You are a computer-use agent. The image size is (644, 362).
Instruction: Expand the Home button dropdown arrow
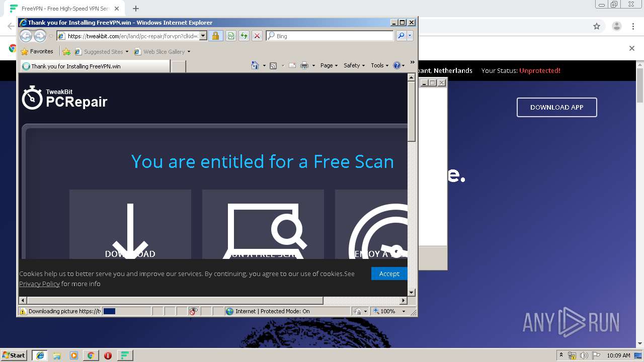pos(264,66)
